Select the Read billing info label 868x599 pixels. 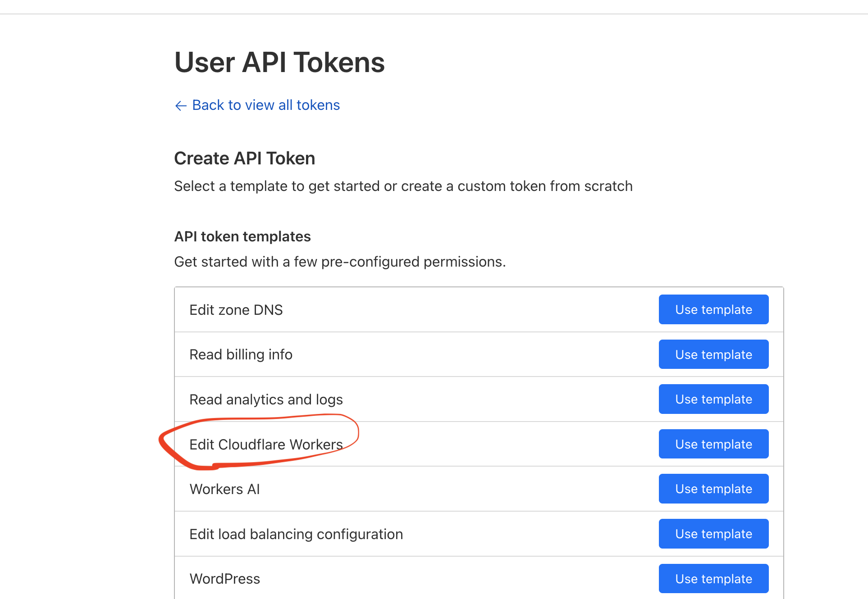point(241,355)
